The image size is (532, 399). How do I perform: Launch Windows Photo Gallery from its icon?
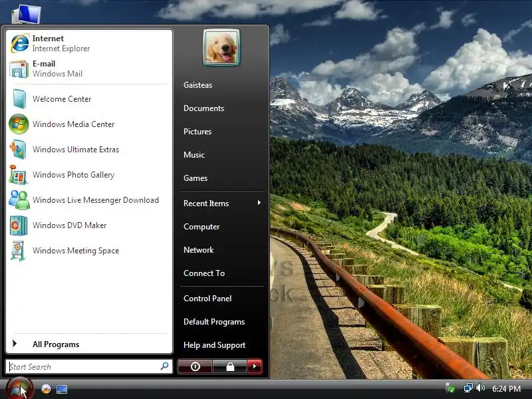[x=18, y=175]
